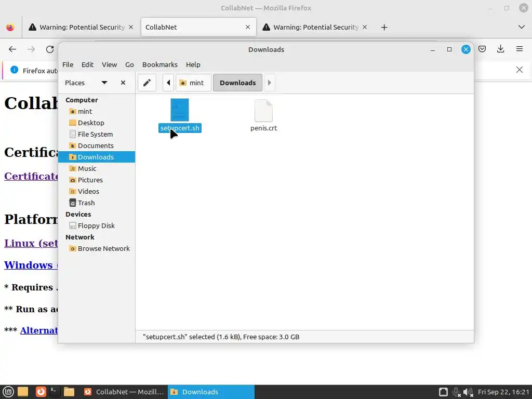Launch Terminal from the taskbar

[x=54, y=392]
